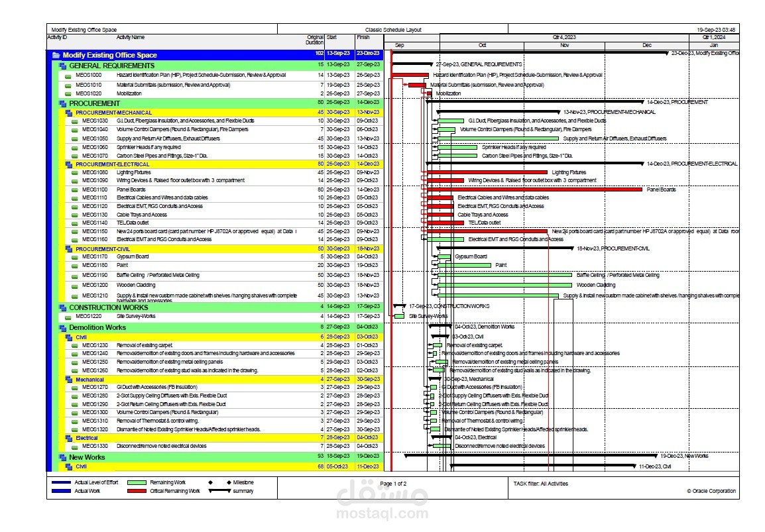Click the activity icon for MEOS1220 Site Survey-Works
Viewport: 765px width, 532px height.
tap(68, 317)
